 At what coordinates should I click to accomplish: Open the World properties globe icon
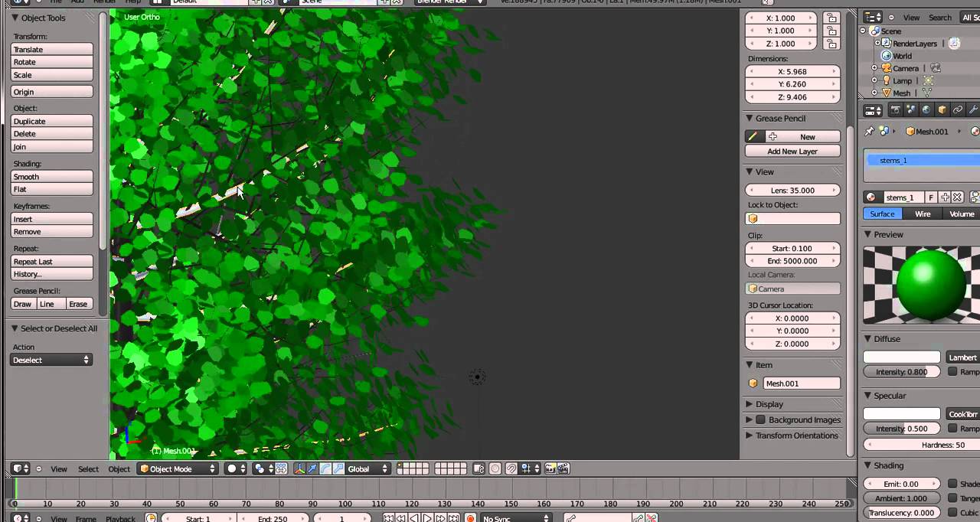926,110
